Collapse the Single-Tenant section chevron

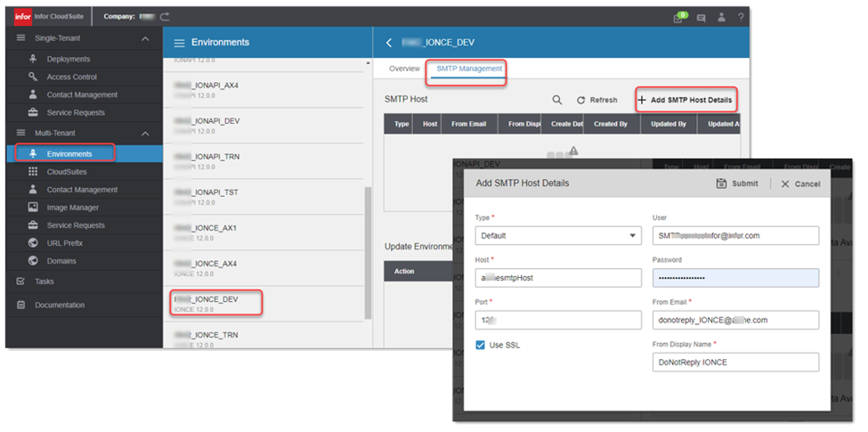tap(145, 39)
